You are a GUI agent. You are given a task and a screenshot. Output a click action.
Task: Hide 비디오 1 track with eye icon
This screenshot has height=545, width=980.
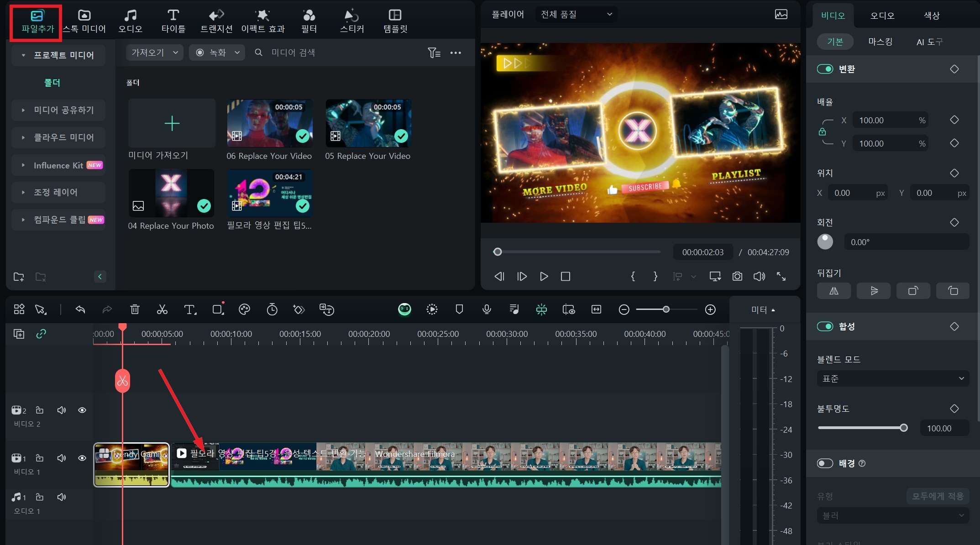82,458
